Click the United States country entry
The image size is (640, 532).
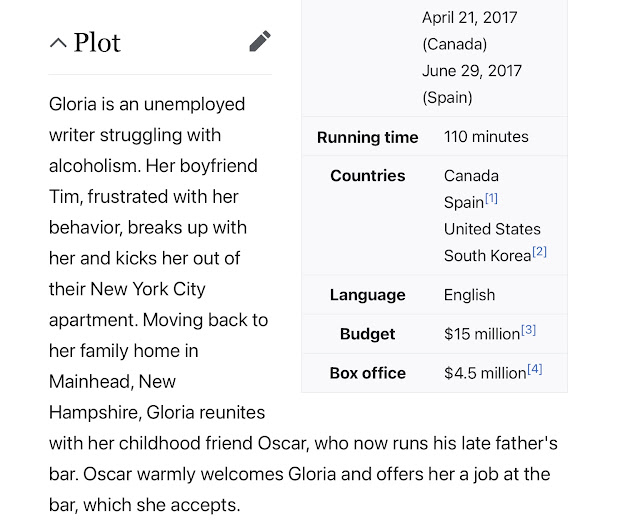[492, 229]
